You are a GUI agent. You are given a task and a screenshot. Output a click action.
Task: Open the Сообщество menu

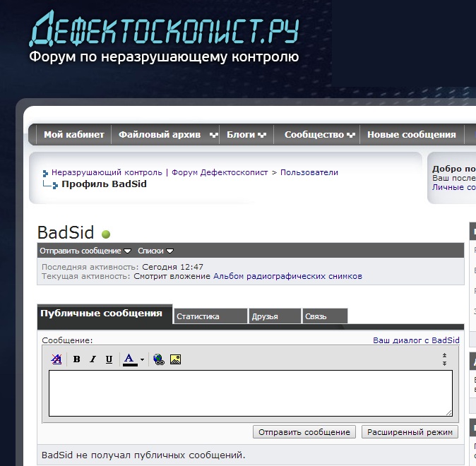pos(314,134)
